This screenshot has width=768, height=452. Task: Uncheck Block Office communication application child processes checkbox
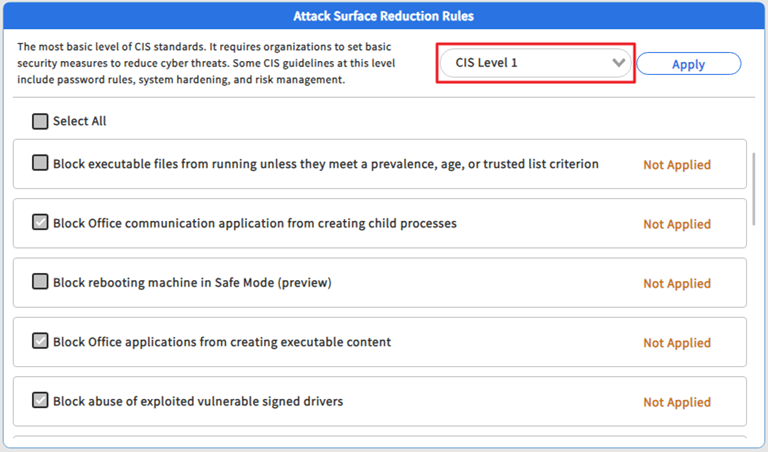(x=40, y=222)
